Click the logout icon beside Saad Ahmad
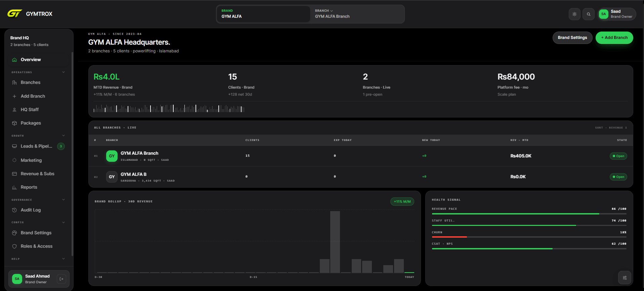The width and height of the screenshot is (644, 291). tap(61, 279)
